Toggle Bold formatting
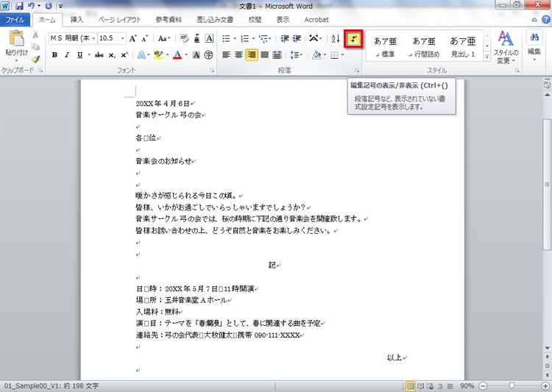 (54, 55)
